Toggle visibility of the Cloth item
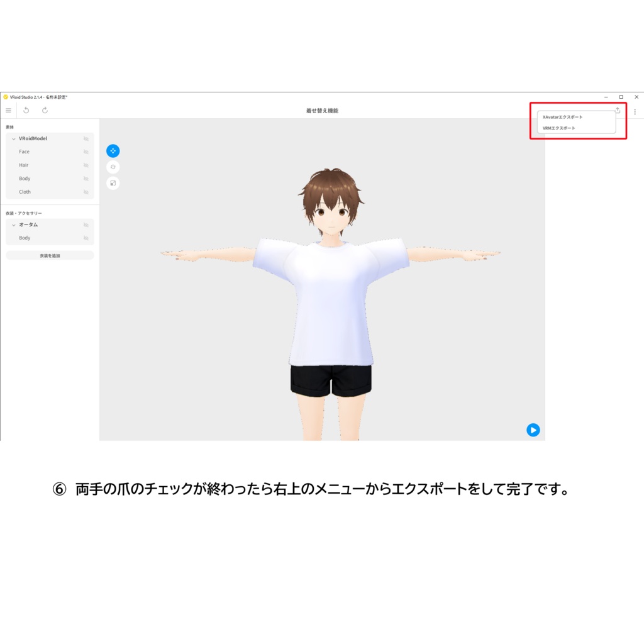The image size is (644, 644). pyautogui.click(x=86, y=192)
